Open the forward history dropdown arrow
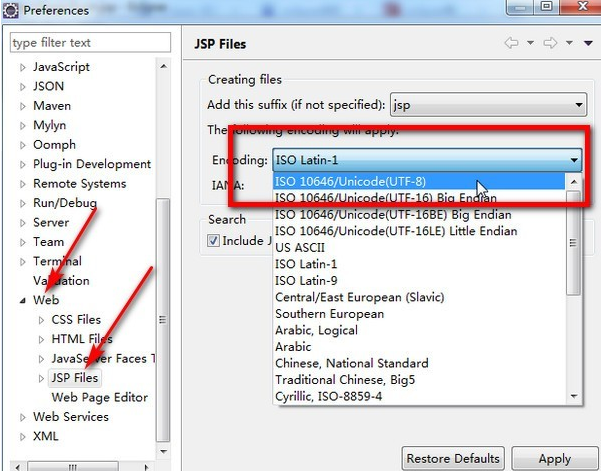Viewport: 601px width, 471px height. point(570,43)
